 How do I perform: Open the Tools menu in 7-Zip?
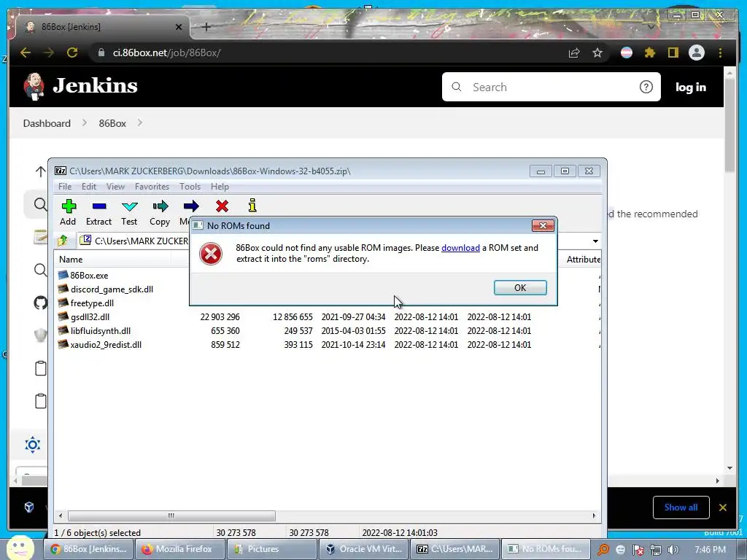point(190,187)
